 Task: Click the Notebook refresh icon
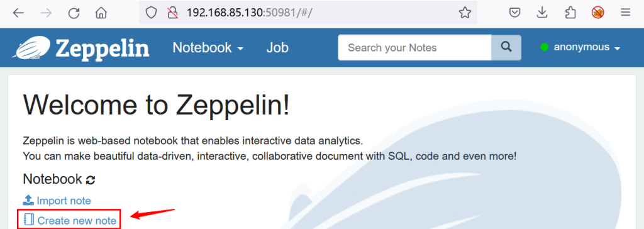(91, 180)
